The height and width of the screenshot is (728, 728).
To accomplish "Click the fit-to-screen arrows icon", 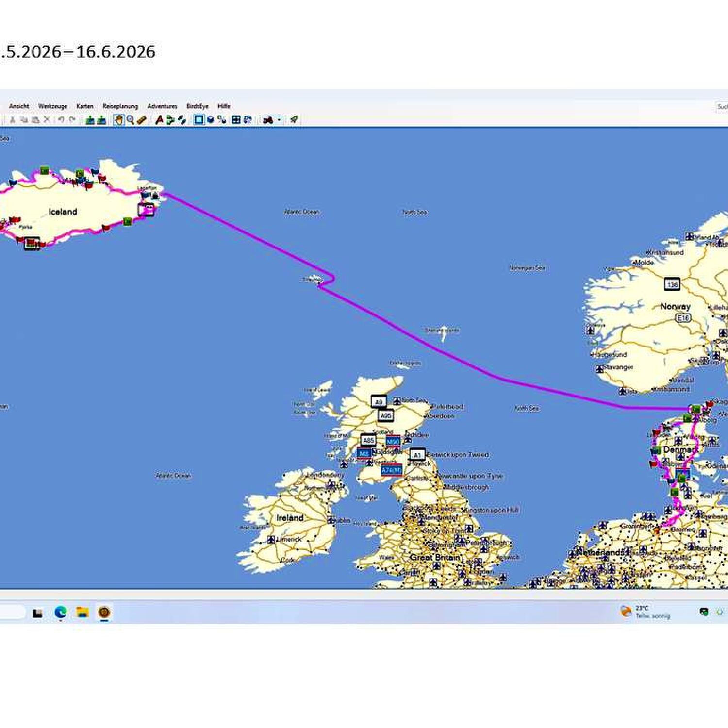I will pos(236,119).
